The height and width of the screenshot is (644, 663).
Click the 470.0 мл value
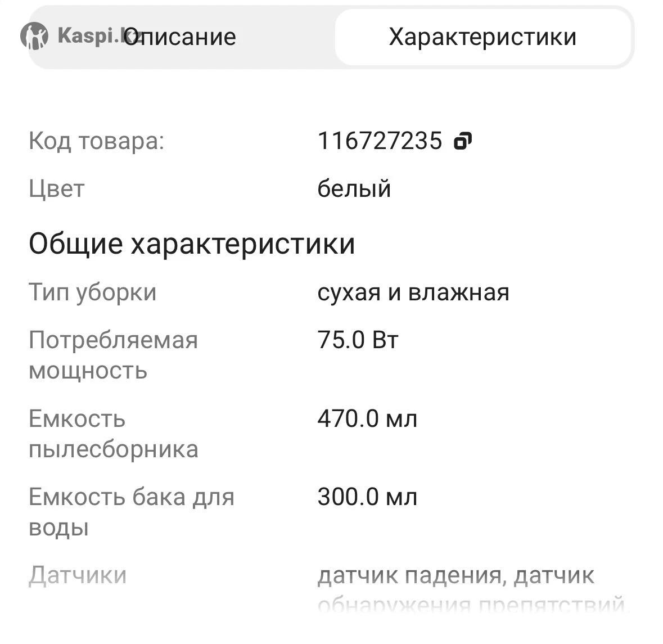(x=367, y=419)
